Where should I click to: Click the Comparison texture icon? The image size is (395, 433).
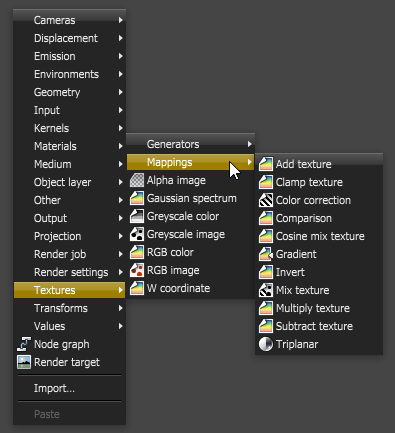click(x=266, y=218)
